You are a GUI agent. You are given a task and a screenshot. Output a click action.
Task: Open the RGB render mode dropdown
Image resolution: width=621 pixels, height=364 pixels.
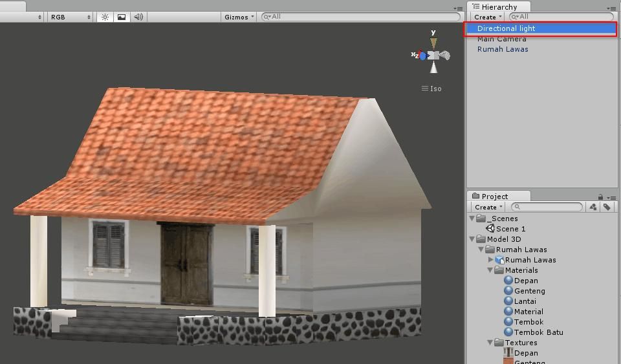click(71, 17)
